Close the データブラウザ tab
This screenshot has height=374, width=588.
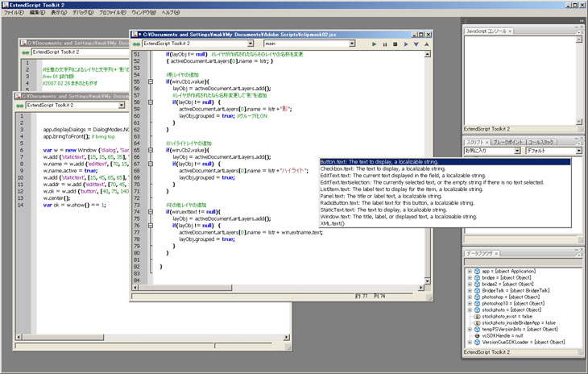tap(496, 254)
